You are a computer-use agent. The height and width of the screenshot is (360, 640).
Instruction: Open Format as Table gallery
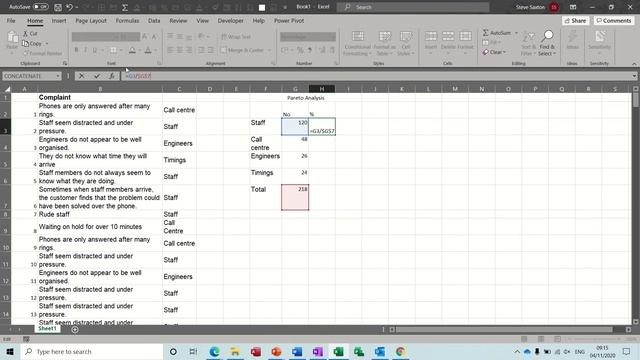coord(384,43)
